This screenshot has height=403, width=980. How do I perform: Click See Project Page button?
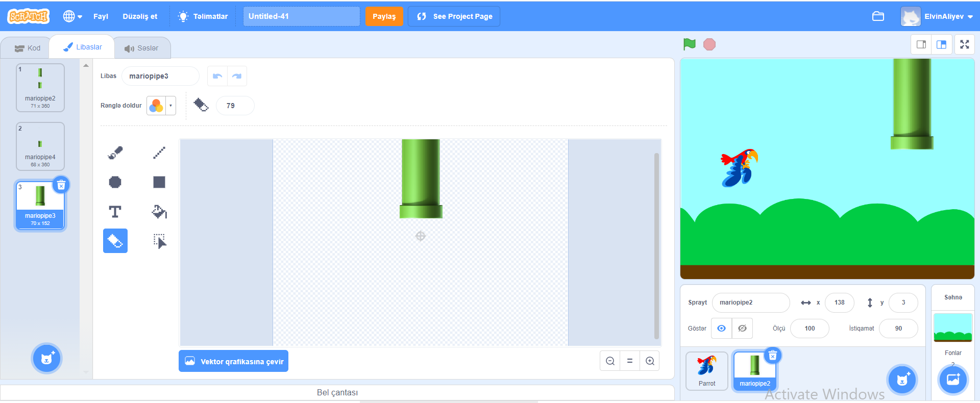[454, 16]
